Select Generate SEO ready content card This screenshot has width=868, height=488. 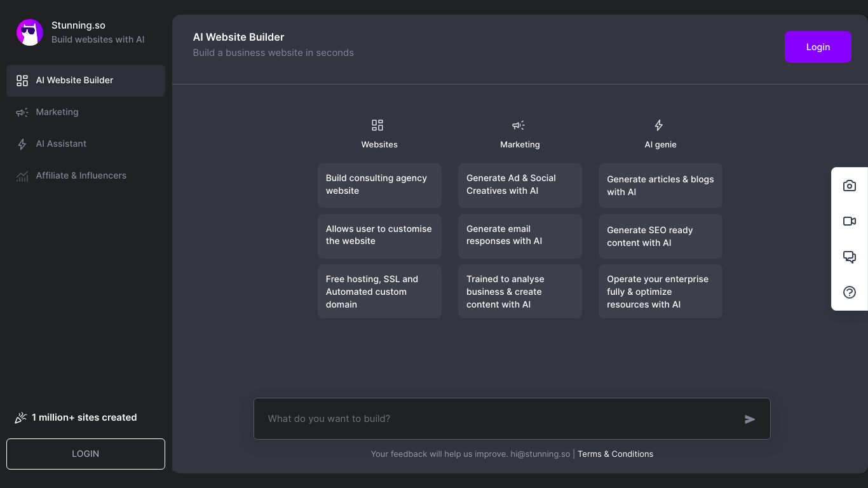(x=660, y=236)
